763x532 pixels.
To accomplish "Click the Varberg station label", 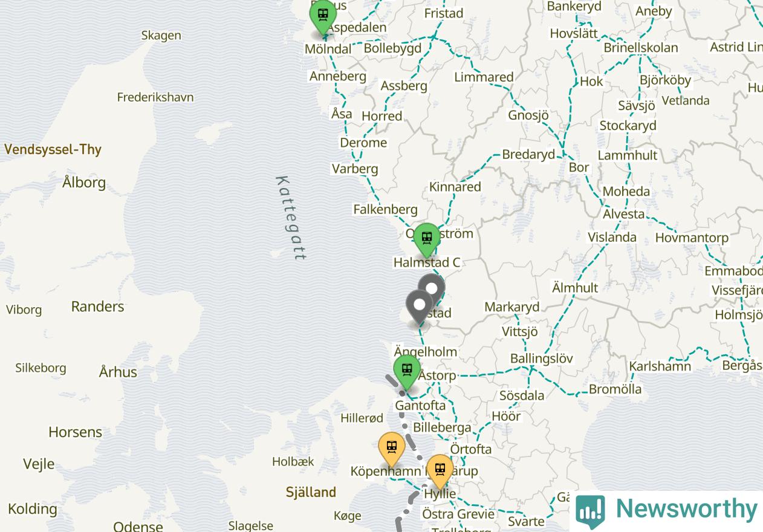I will [355, 169].
